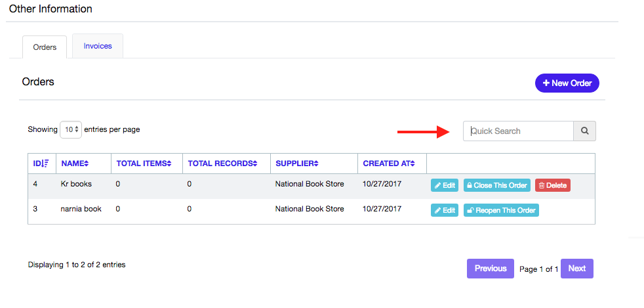
Task: Go to the Previous page
Action: click(491, 269)
